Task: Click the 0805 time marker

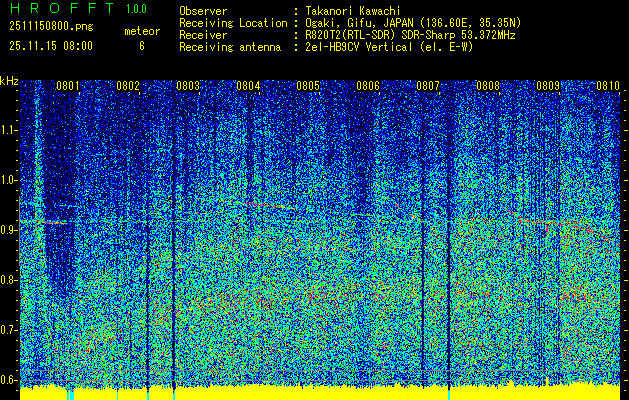Action: tap(308, 86)
